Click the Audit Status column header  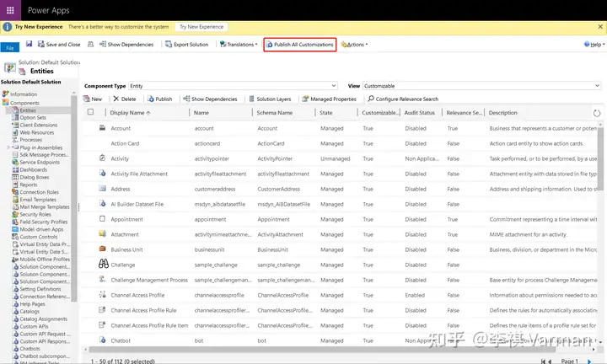(x=419, y=113)
